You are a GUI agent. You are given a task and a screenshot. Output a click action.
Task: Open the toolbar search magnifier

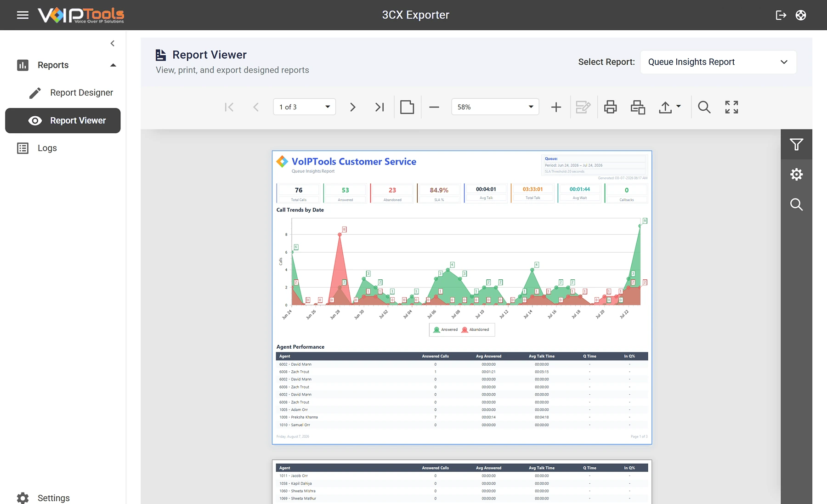click(x=704, y=107)
